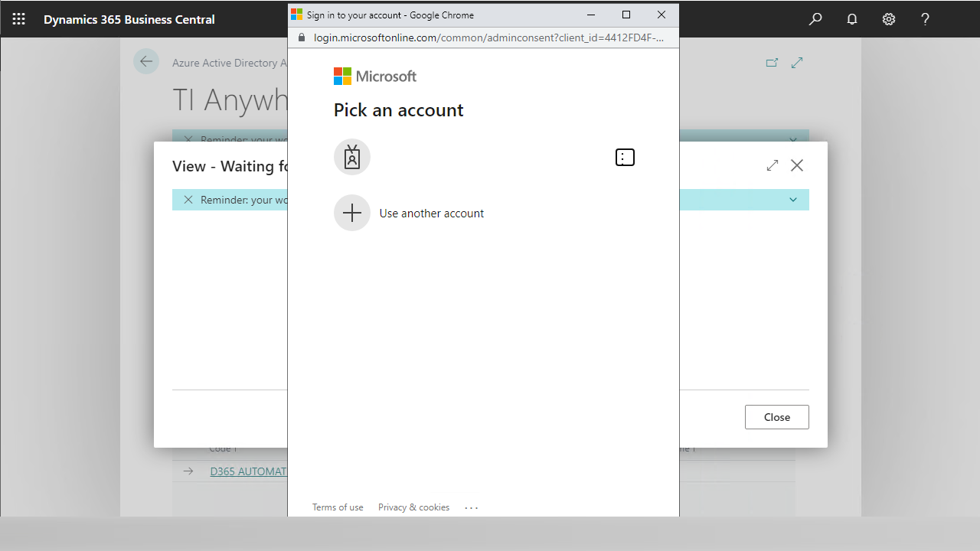Click the site lock icon in address bar
Image resolution: width=980 pixels, height=551 pixels.
[301, 37]
